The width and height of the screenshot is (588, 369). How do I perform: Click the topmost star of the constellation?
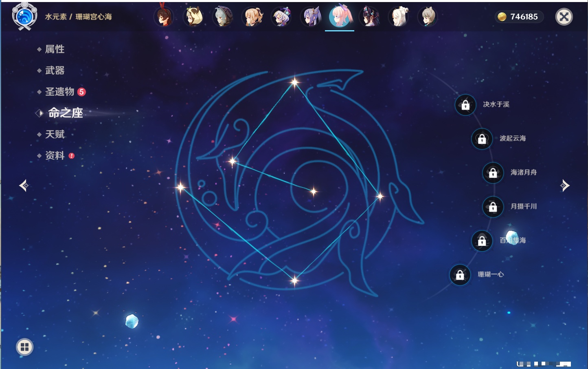pos(294,82)
